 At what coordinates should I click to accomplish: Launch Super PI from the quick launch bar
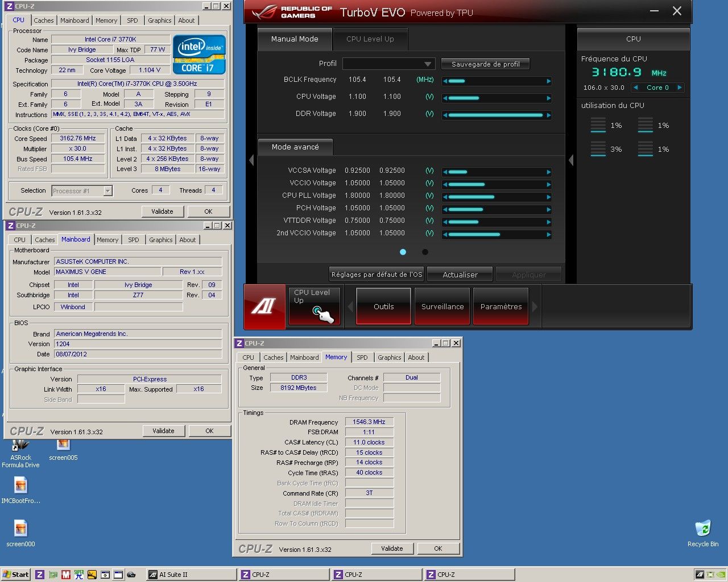coord(79,575)
